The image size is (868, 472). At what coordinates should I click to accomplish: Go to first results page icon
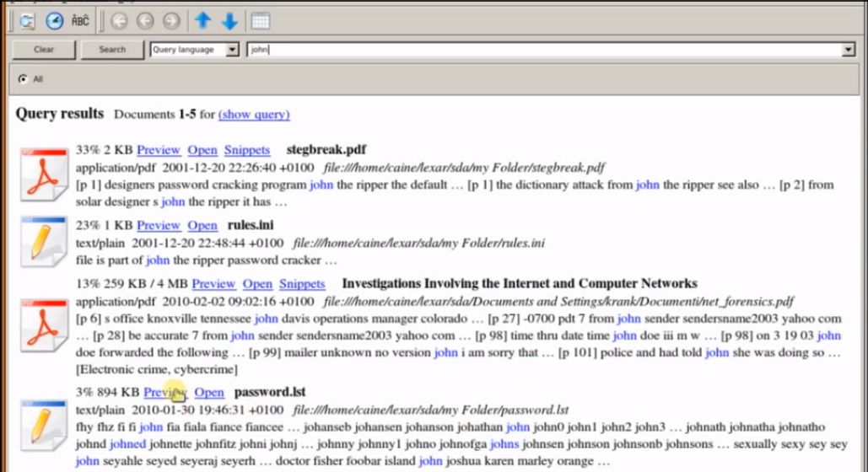tap(119, 21)
